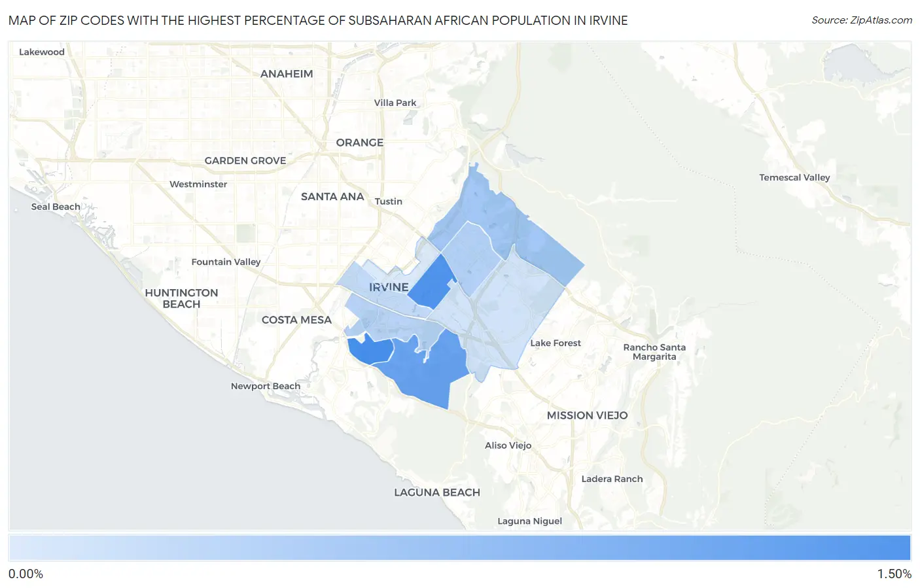
Task: Select the Newport Beach label
Action: pyautogui.click(x=266, y=386)
